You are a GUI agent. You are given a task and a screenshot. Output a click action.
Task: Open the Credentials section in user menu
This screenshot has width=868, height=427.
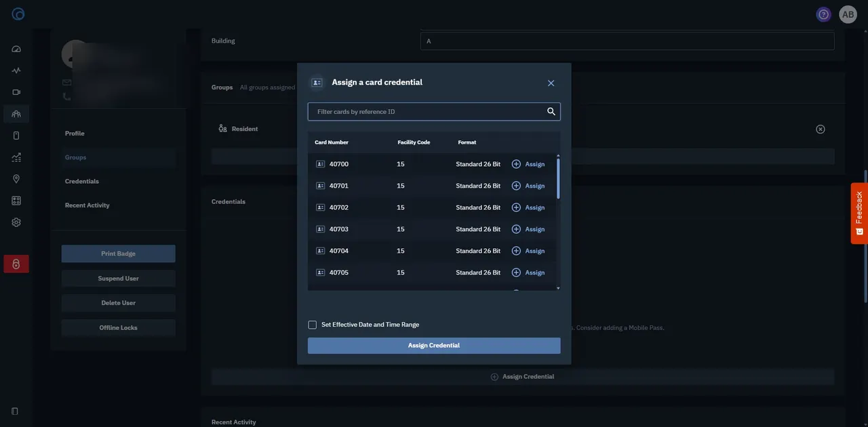[82, 181]
